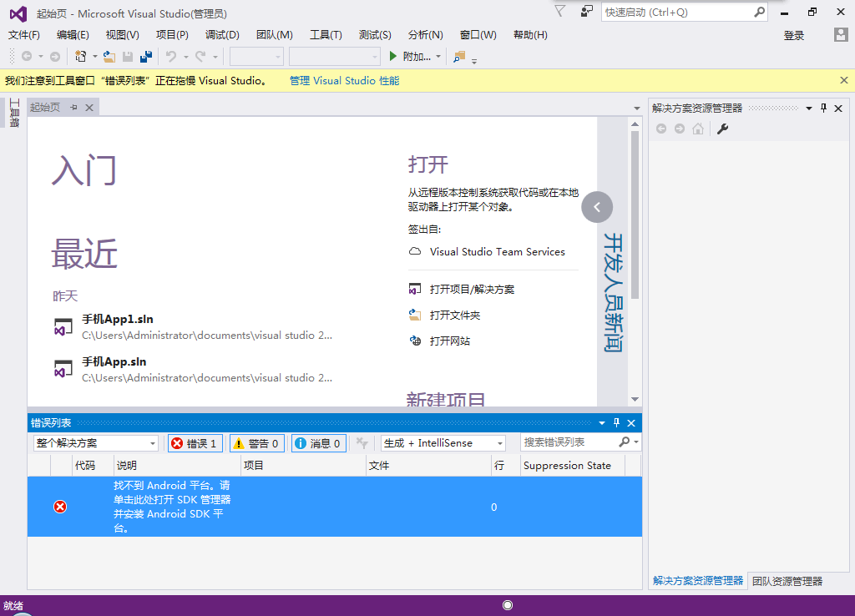
Task: Click the send feedback icon
Action: point(587,12)
